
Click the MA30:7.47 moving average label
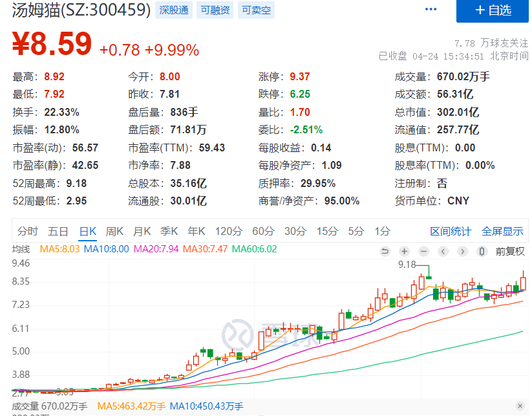coord(206,249)
